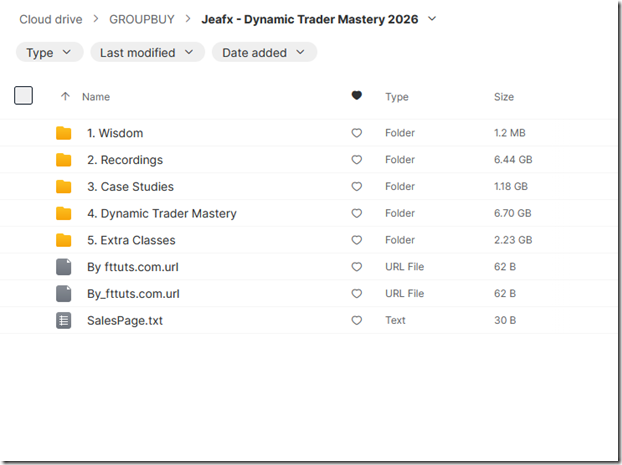
Task: Click the 2. Recordings folder icon
Action: (x=63, y=160)
